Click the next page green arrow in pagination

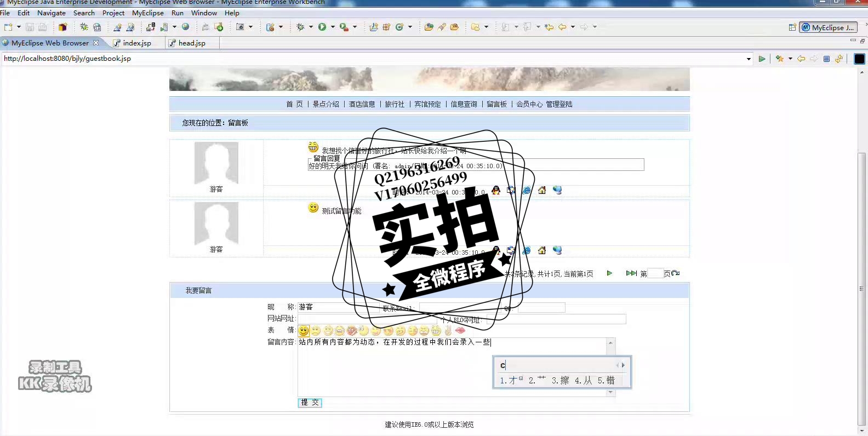click(x=609, y=273)
